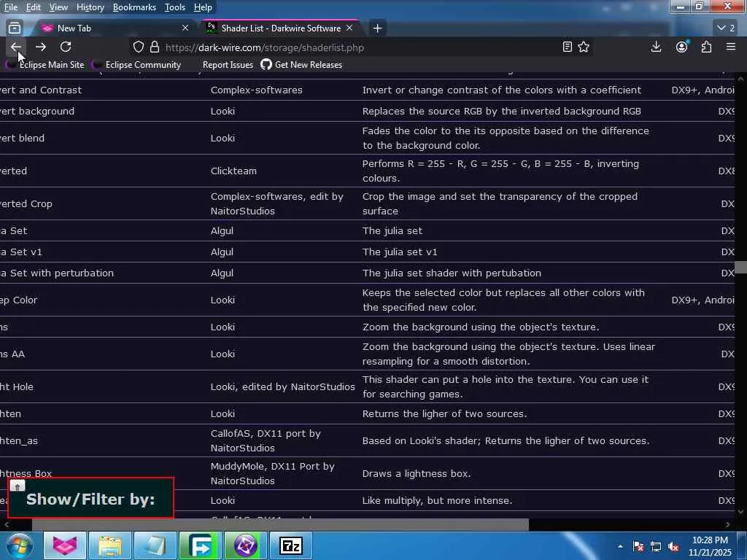747x560 pixels.
Task: Open the Edit menu
Action: pos(33,7)
